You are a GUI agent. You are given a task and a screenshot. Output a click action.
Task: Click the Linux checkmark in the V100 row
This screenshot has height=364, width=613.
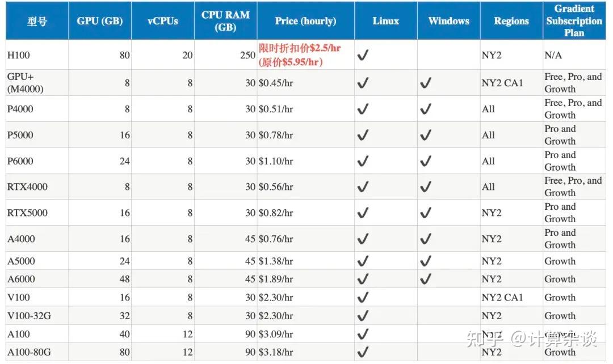coord(363,297)
